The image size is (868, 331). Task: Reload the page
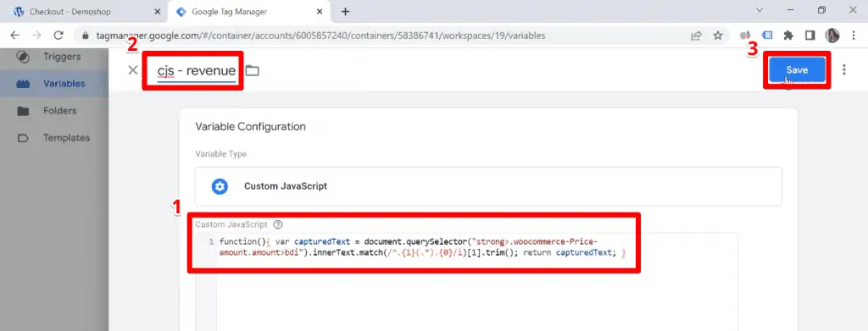(x=58, y=36)
